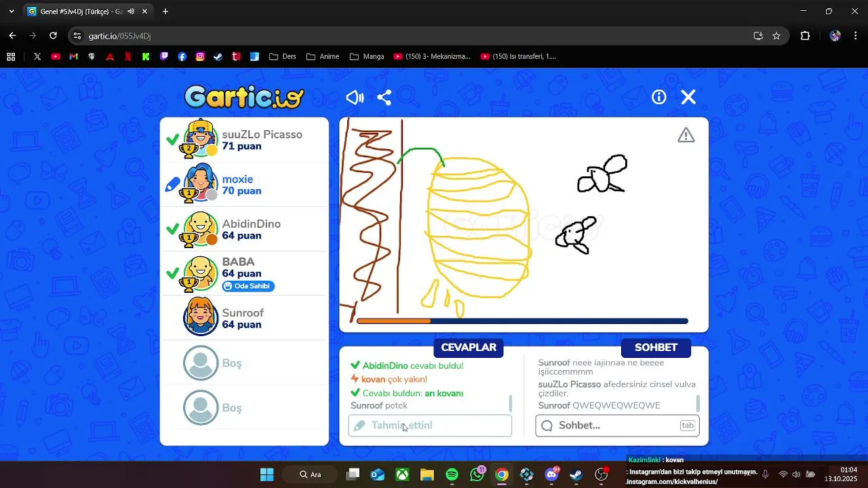This screenshot has width=868, height=488.
Task: Click the drawing time progress bar
Action: pos(522,321)
